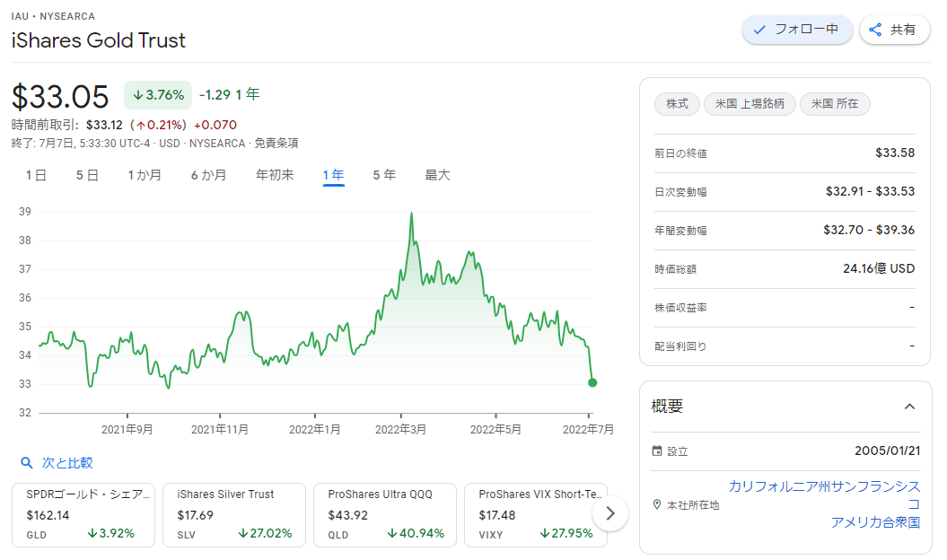
Task: Click the 次と比較 compare link
Action: [67, 463]
